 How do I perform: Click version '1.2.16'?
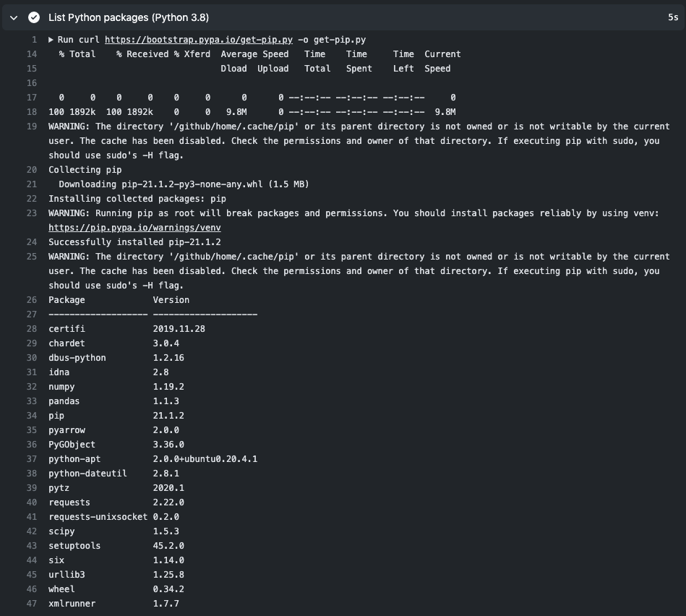tap(168, 357)
